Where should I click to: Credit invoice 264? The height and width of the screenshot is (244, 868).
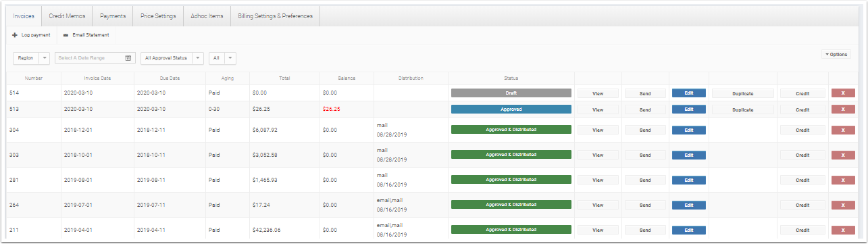(802, 205)
